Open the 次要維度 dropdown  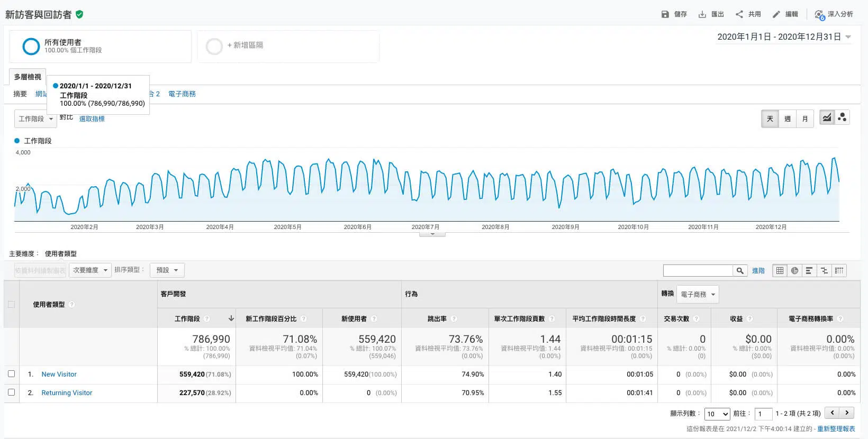pyautogui.click(x=90, y=270)
